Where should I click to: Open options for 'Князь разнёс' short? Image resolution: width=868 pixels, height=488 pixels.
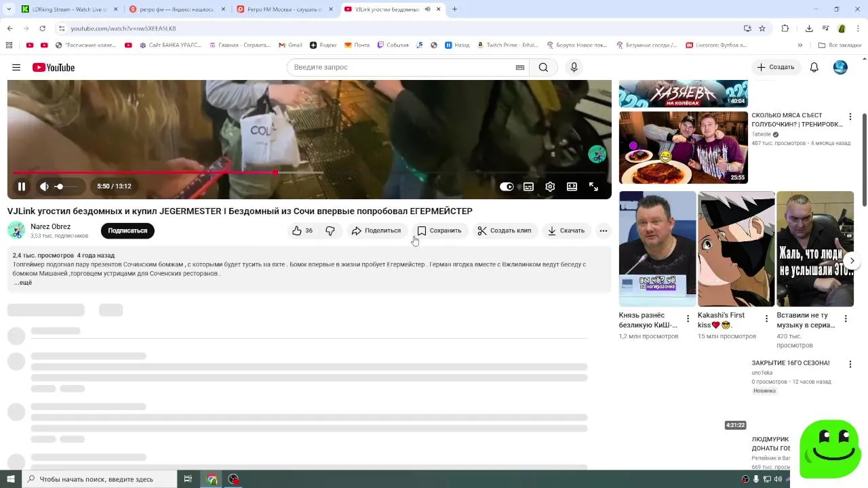click(688, 319)
